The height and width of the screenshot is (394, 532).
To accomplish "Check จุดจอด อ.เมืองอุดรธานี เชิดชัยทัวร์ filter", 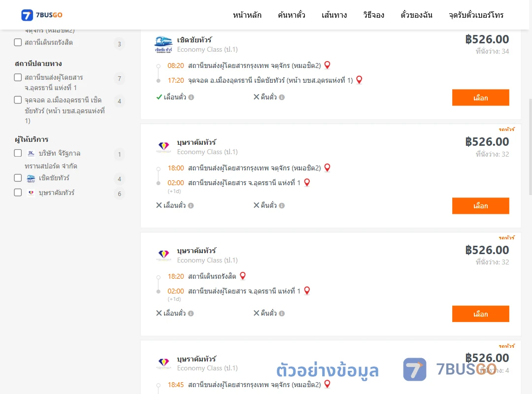I will pos(18,100).
